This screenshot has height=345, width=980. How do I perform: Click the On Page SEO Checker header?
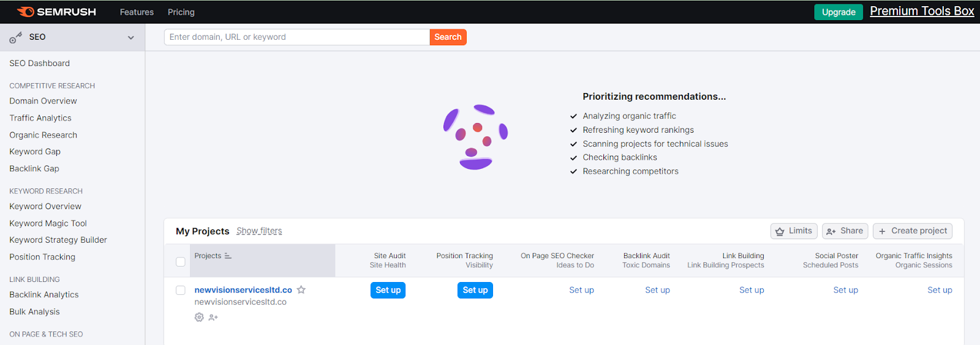(x=557, y=256)
